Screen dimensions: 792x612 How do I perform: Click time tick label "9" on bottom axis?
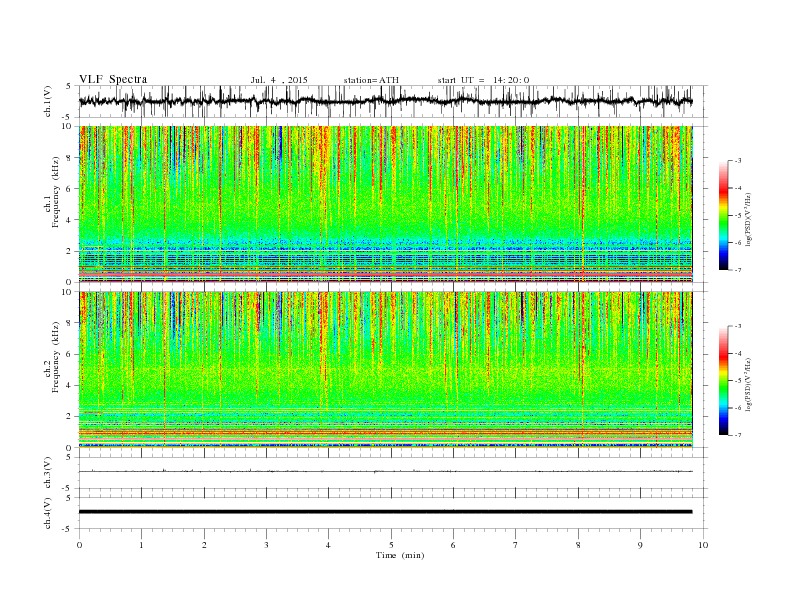tap(640, 545)
